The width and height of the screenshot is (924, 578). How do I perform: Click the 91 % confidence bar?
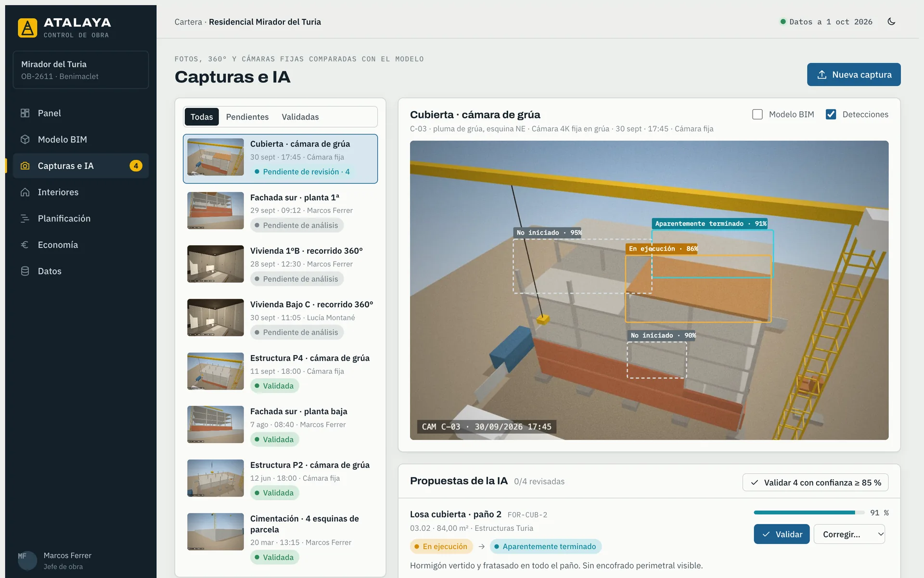[x=809, y=512]
